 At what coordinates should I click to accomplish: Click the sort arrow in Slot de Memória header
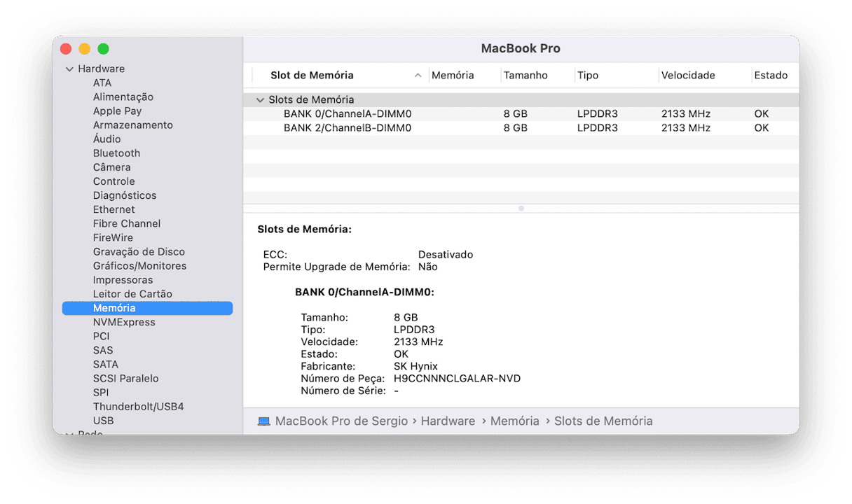pos(418,76)
